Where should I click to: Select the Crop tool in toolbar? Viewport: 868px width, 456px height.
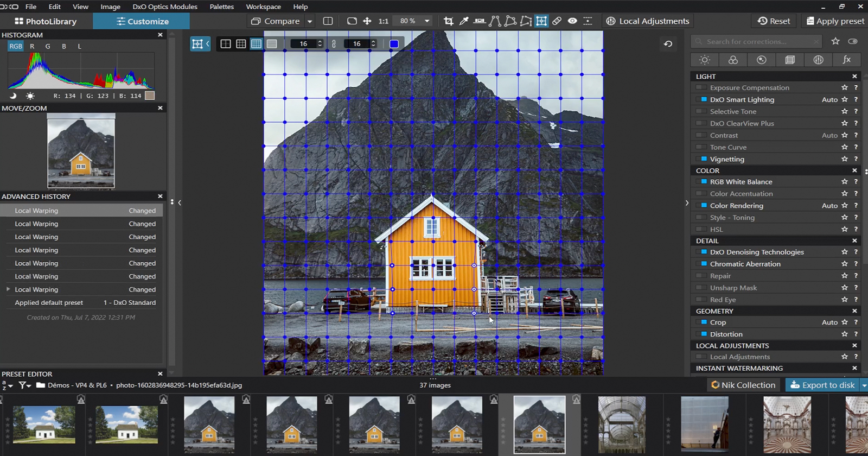click(448, 21)
